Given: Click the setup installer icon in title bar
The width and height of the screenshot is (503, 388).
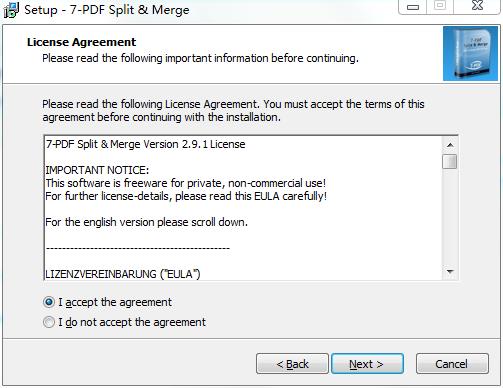Looking at the screenshot, I should point(11,10).
